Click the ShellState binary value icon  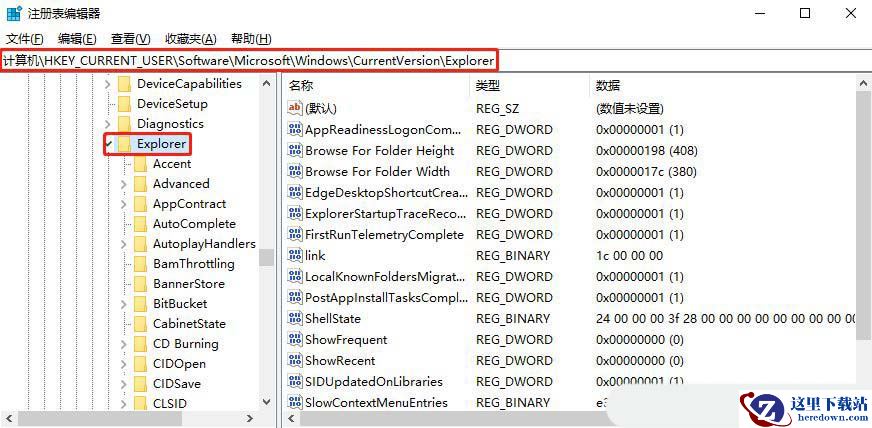(295, 318)
